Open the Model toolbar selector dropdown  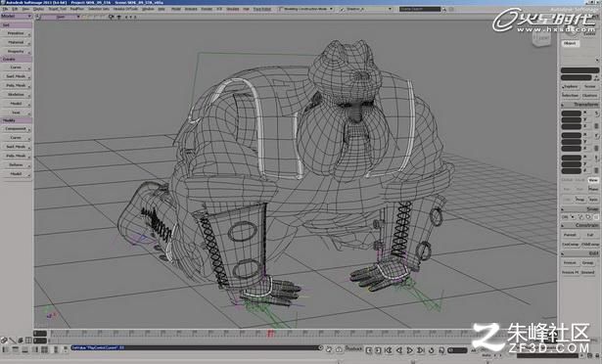pos(16,16)
